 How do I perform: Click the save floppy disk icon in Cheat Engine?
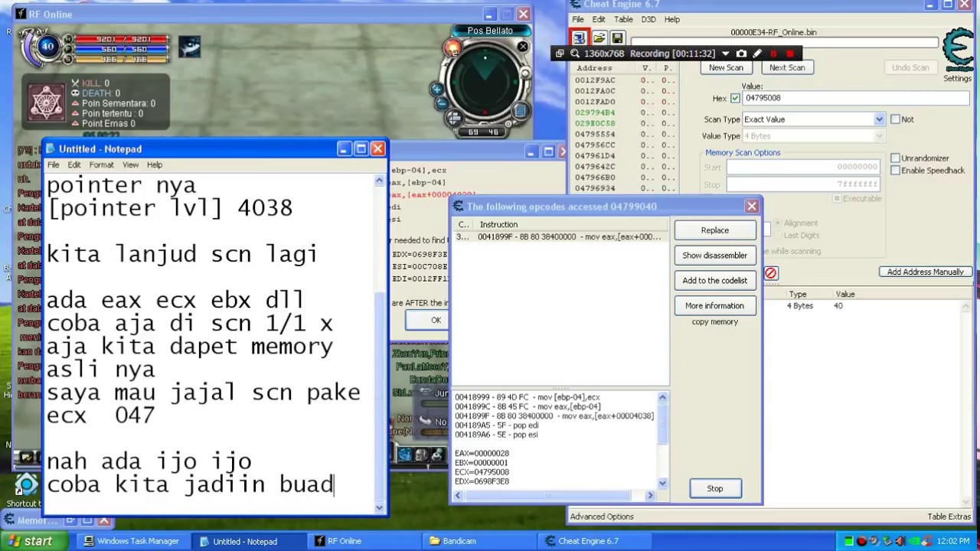coord(617,38)
